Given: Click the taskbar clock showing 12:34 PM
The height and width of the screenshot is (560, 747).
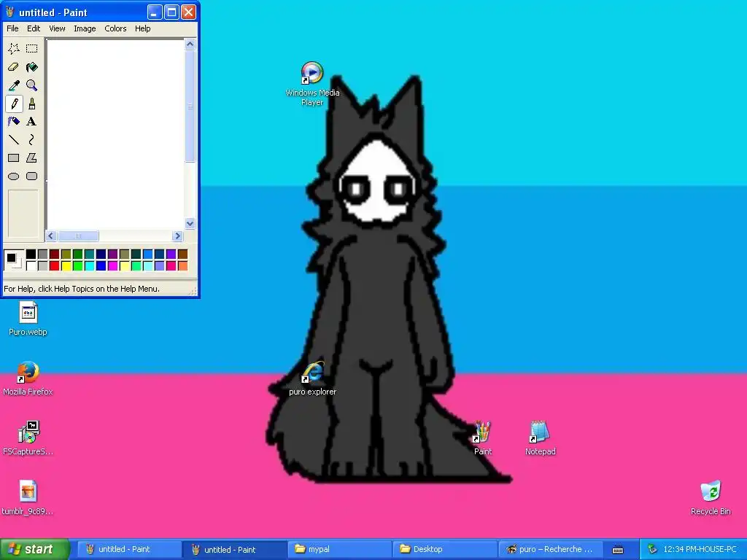Looking at the screenshot, I should coord(700,550).
